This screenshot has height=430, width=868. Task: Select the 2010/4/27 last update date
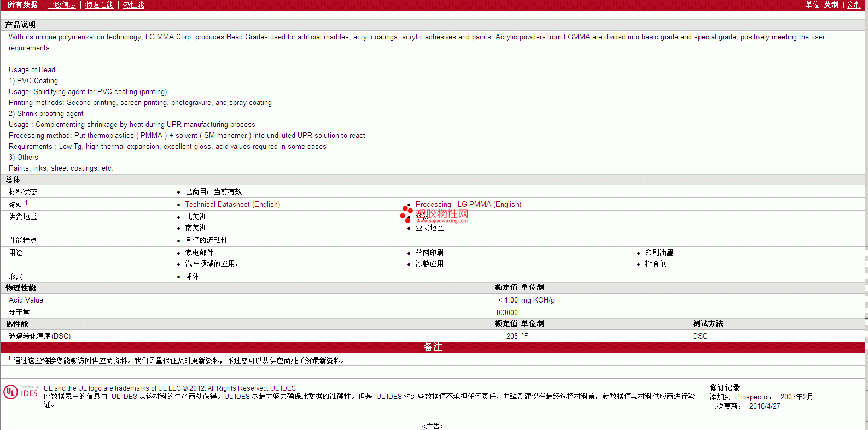point(765,406)
